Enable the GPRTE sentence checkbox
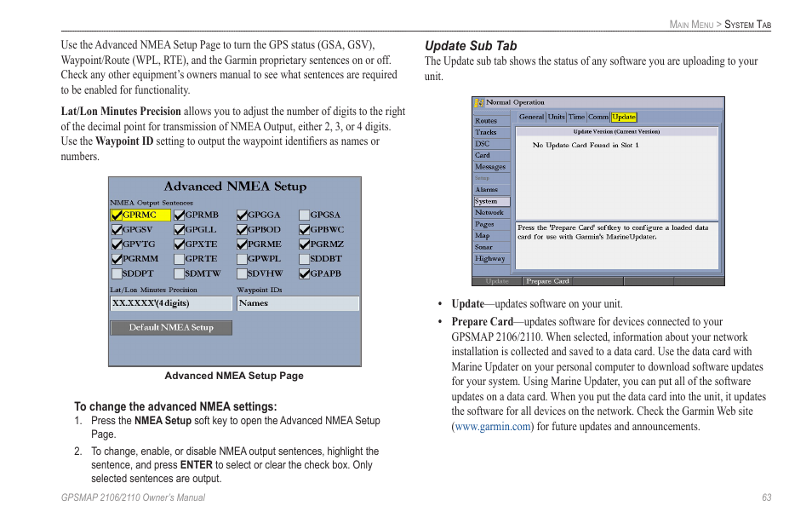Image resolution: width=812 pixels, height=529 pixels. click(180, 259)
